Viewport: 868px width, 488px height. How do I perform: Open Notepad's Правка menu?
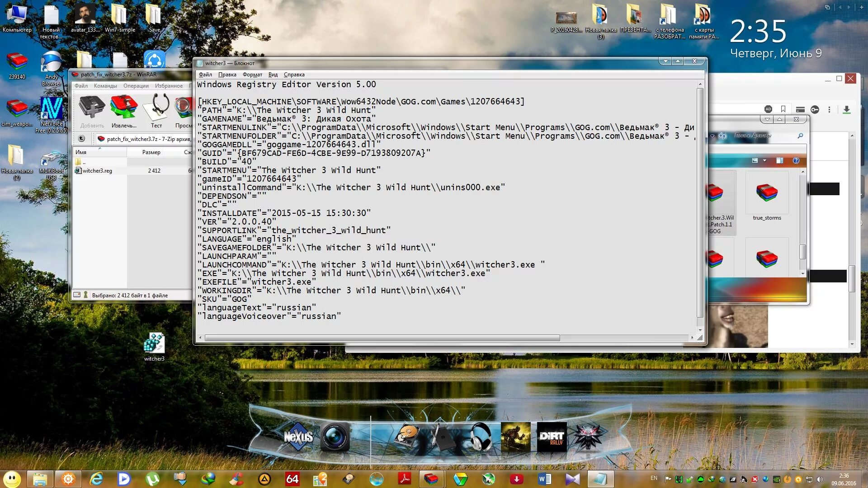pos(227,75)
